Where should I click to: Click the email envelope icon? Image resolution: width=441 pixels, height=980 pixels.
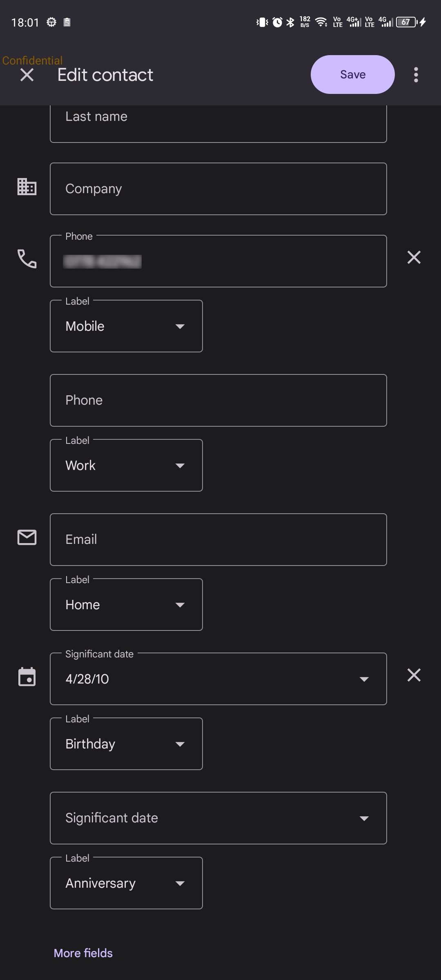click(27, 538)
